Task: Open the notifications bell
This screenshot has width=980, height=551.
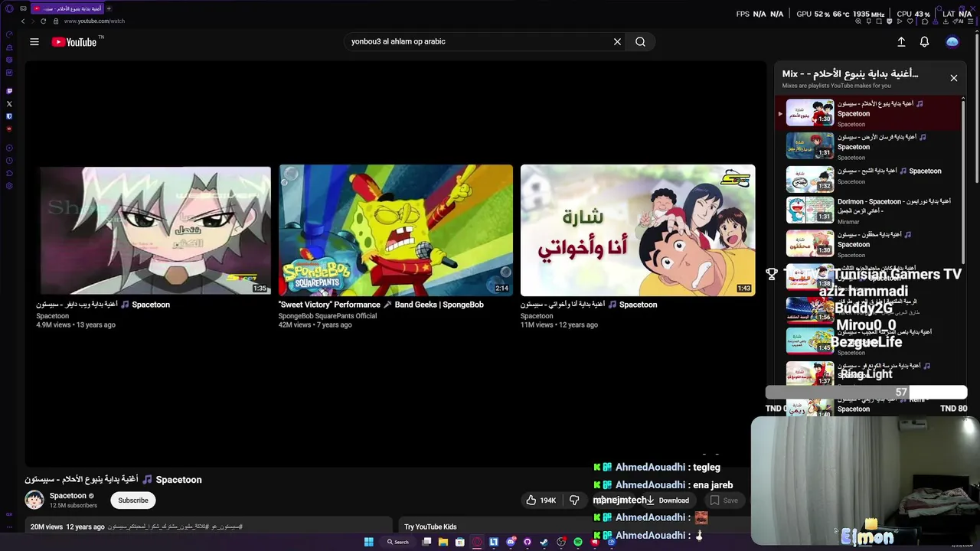Action: point(924,42)
